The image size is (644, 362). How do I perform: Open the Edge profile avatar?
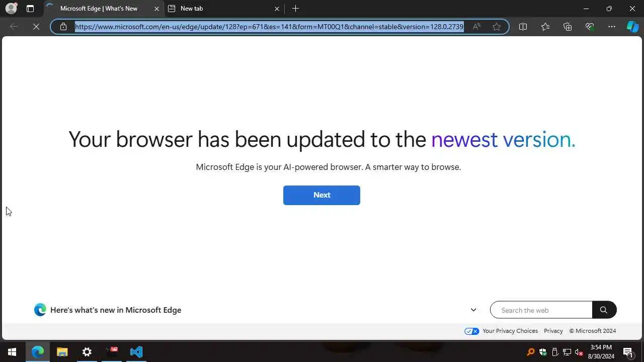point(11,9)
